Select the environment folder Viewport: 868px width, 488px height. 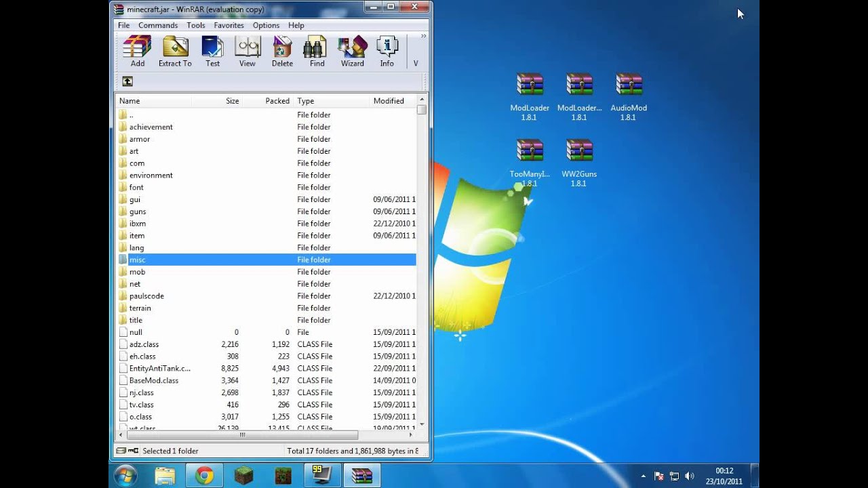click(x=266, y=175)
